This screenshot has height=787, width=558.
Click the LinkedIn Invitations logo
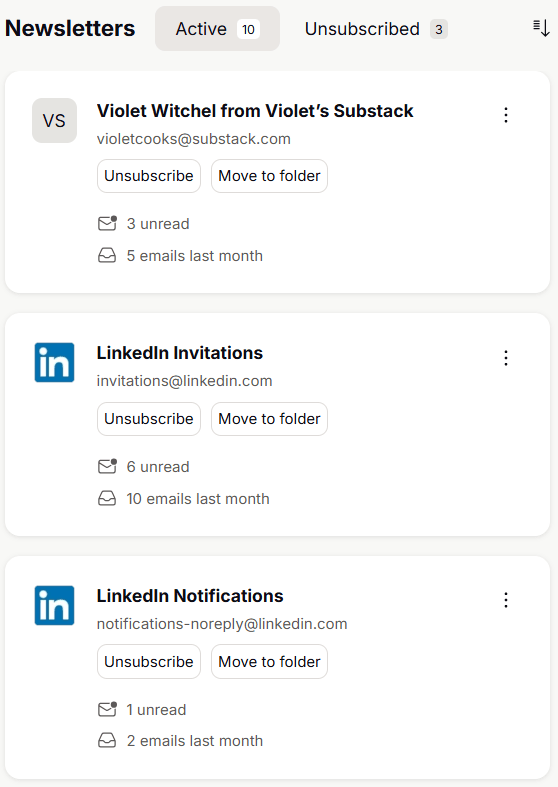pos(54,362)
